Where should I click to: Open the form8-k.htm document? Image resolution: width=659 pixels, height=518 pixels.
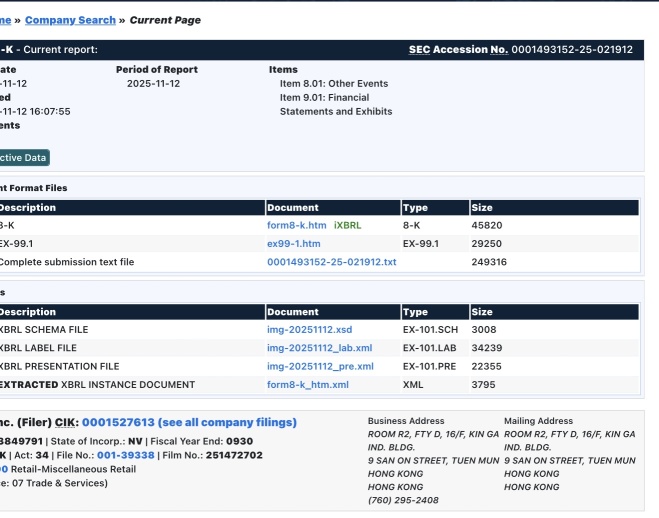pyautogui.click(x=297, y=226)
